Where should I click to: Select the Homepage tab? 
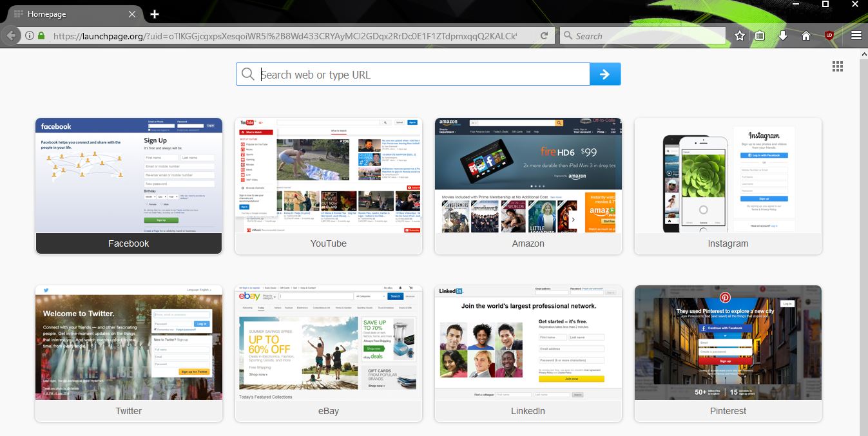coord(71,14)
